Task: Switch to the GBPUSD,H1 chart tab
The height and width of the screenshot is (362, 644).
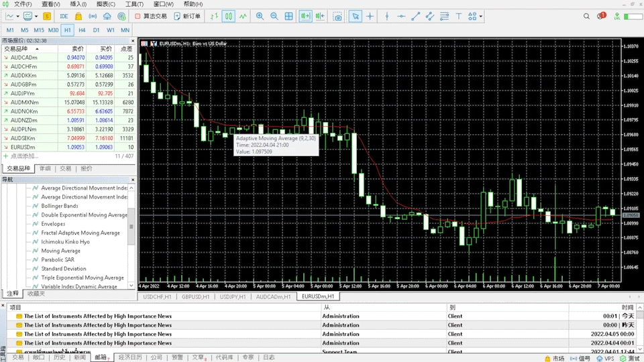Action: (x=195, y=296)
